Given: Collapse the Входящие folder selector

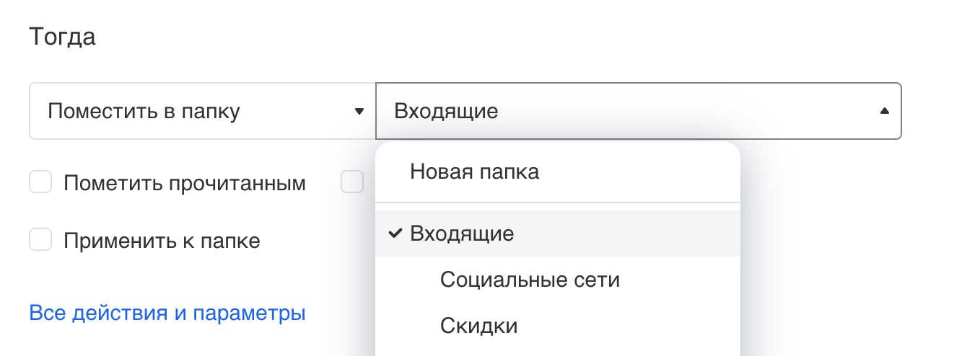Looking at the screenshot, I should (x=638, y=112).
